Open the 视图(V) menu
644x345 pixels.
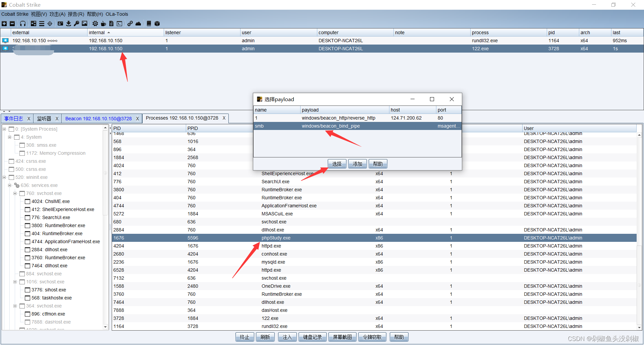(x=39, y=14)
